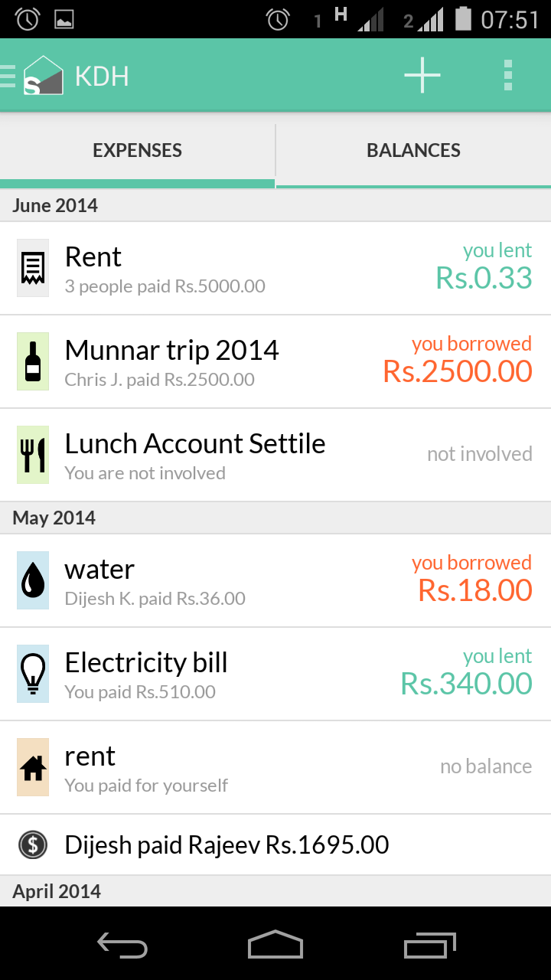551x980 pixels.
Task: Tap the light bulb electricity icon
Action: pos(33,674)
